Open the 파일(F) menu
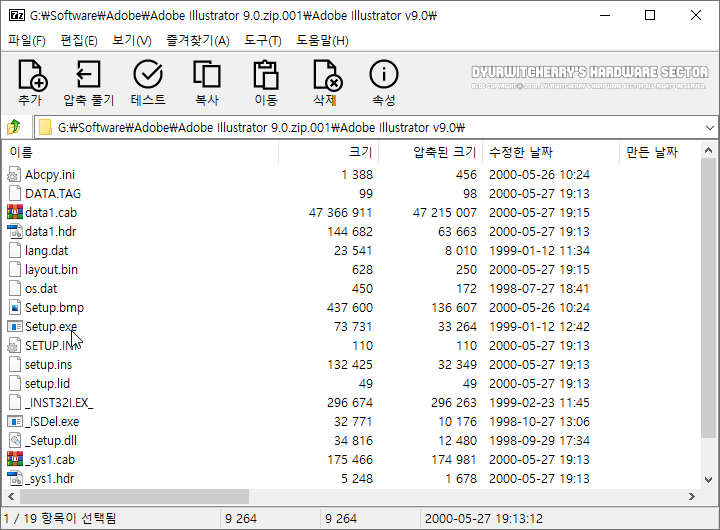720x530 pixels. pos(27,40)
